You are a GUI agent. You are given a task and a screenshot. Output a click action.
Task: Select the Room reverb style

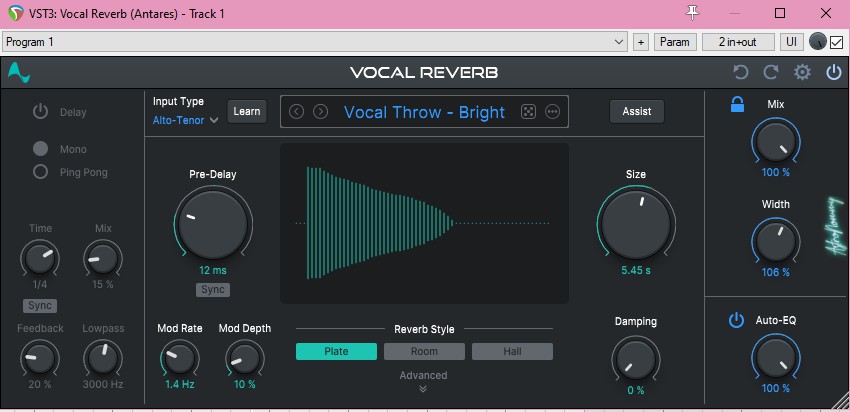pyautogui.click(x=424, y=351)
